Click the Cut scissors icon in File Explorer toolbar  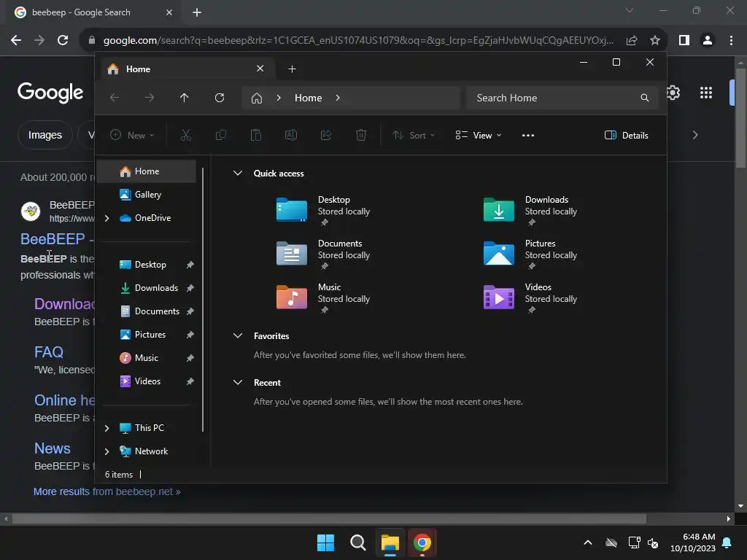click(x=186, y=135)
